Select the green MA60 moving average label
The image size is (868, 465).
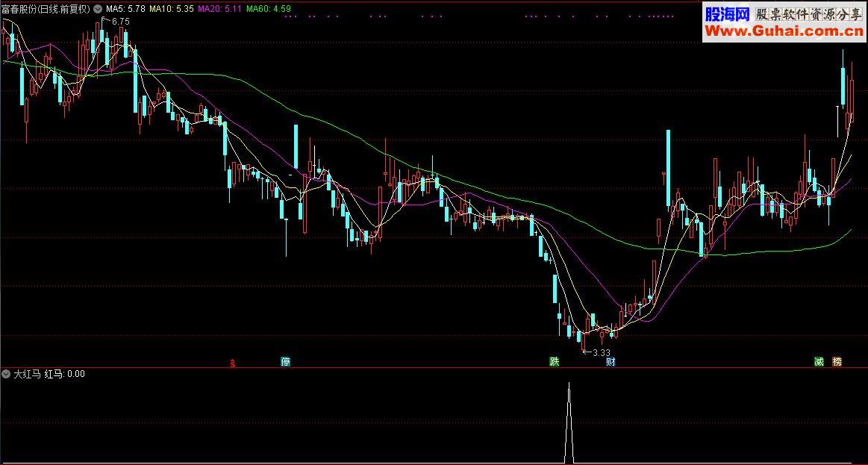(269, 9)
